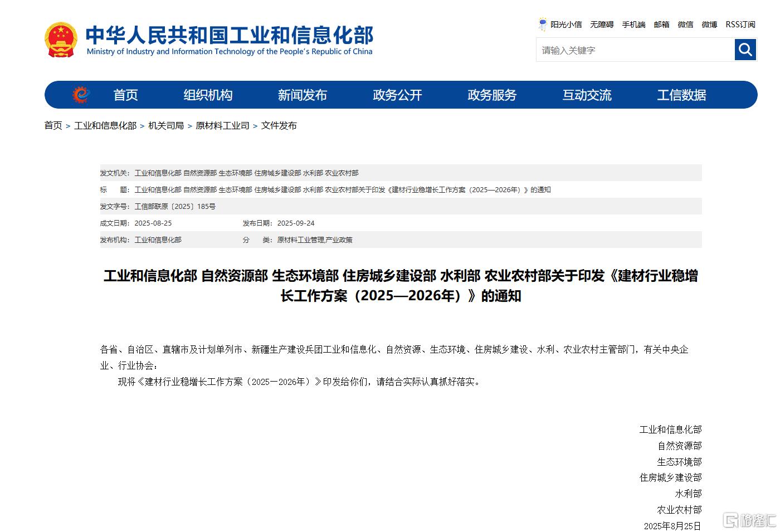Open the 手机端 mobile version link
Image resolution: width=780 pixels, height=532 pixels.
click(633, 25)
